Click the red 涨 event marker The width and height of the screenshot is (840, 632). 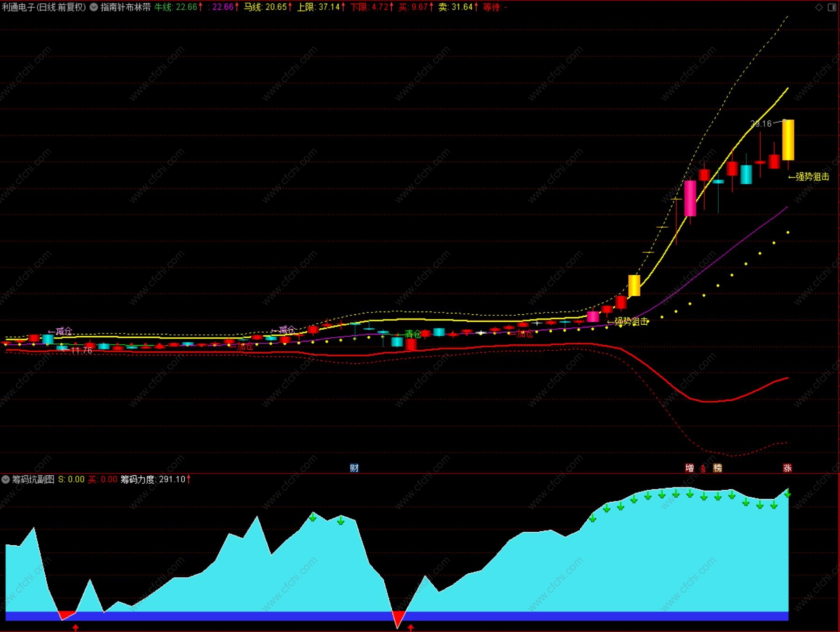pyautogui.click(x=787, y=468)
